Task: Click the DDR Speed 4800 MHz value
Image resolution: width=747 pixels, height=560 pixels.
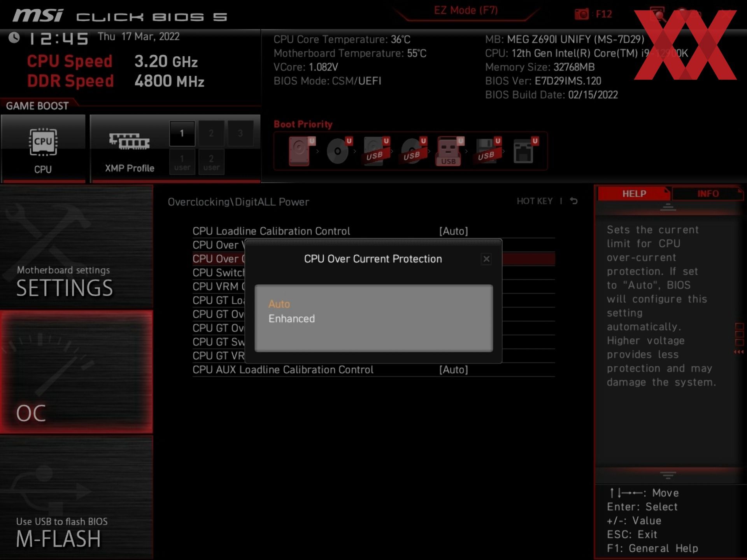Action: [x=169, y=81]
